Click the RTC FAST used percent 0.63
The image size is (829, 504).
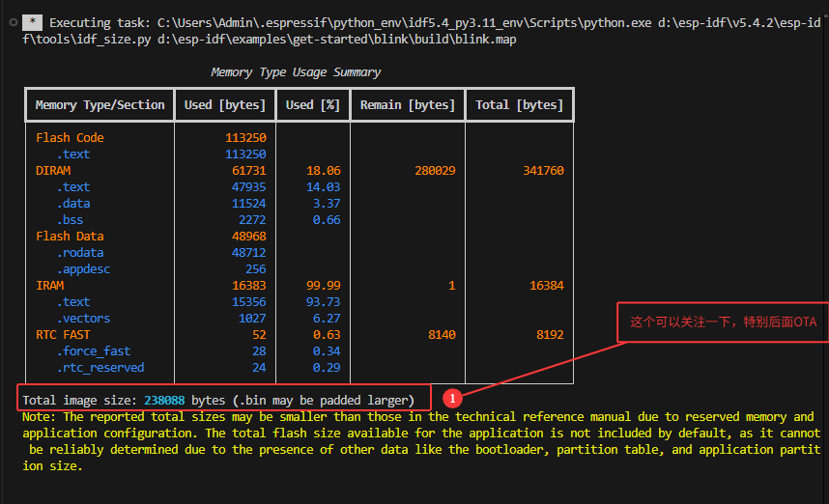point(327,334)
